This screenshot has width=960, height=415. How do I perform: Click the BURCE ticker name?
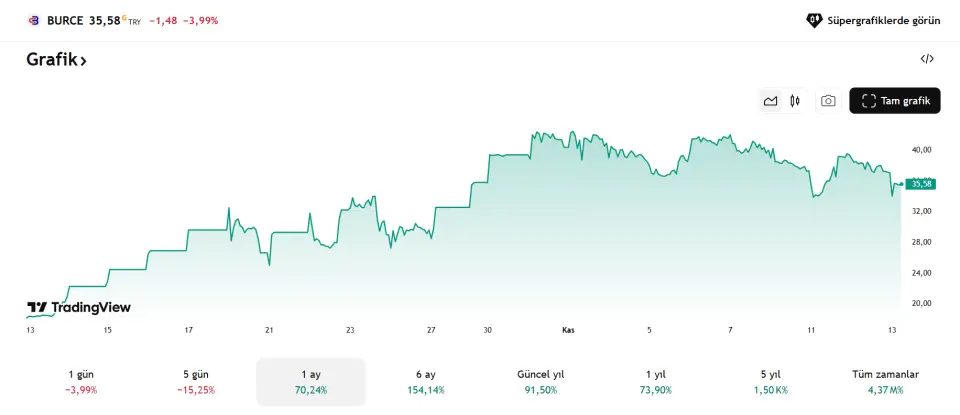(65, 20)
